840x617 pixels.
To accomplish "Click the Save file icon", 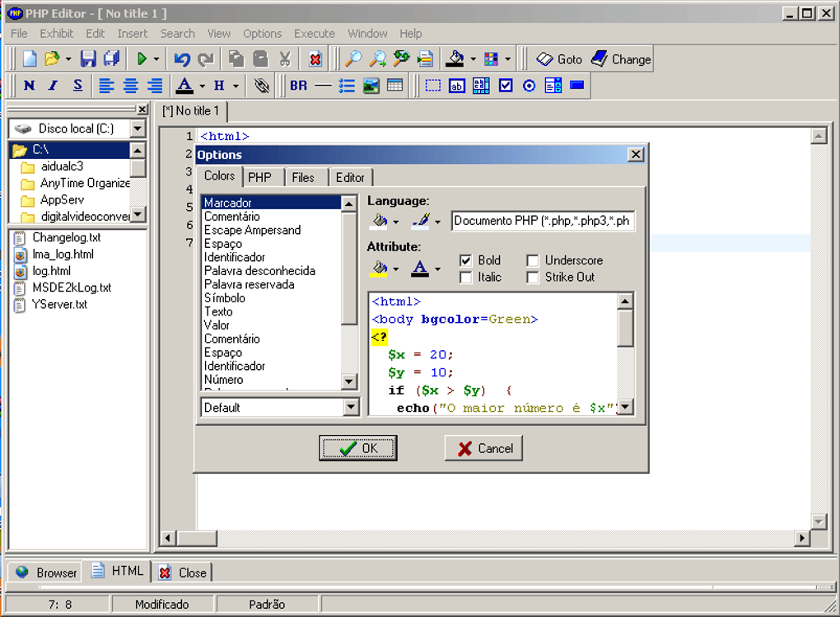I will (88, 58).
